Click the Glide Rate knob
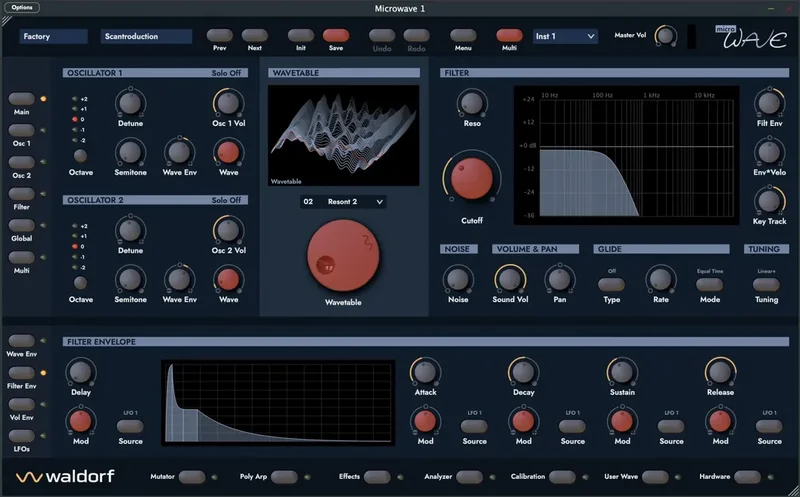Screen dimensions: 800x497 [x=660, y=279]
